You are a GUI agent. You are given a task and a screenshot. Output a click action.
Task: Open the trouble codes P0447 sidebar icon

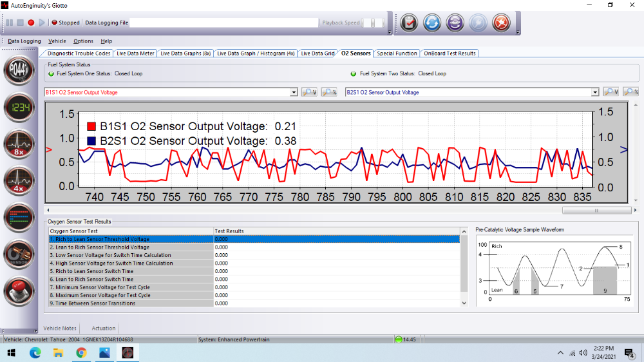tap(19, 71)
